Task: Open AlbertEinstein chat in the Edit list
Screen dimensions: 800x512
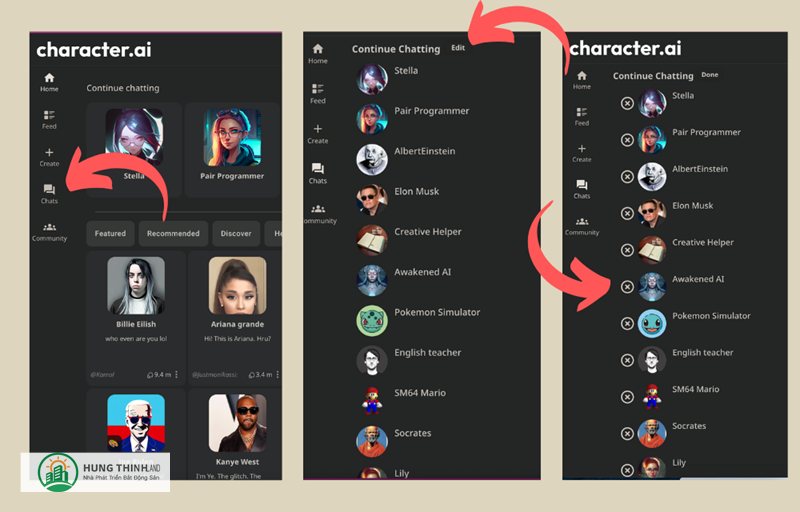Action: 406,159
